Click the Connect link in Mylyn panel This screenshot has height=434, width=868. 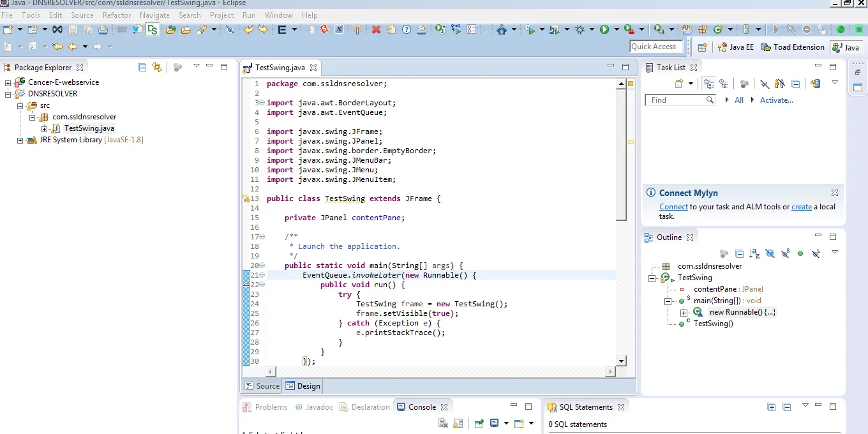tap(673, 207)
